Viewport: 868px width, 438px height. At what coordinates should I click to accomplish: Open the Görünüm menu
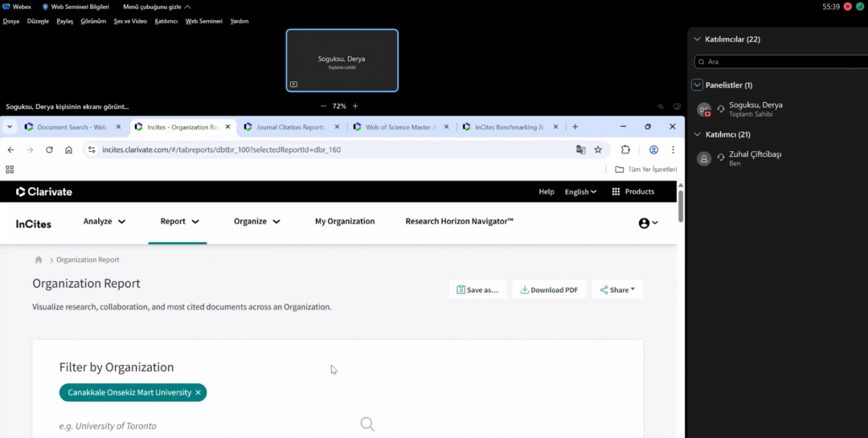tap(93, 21)
